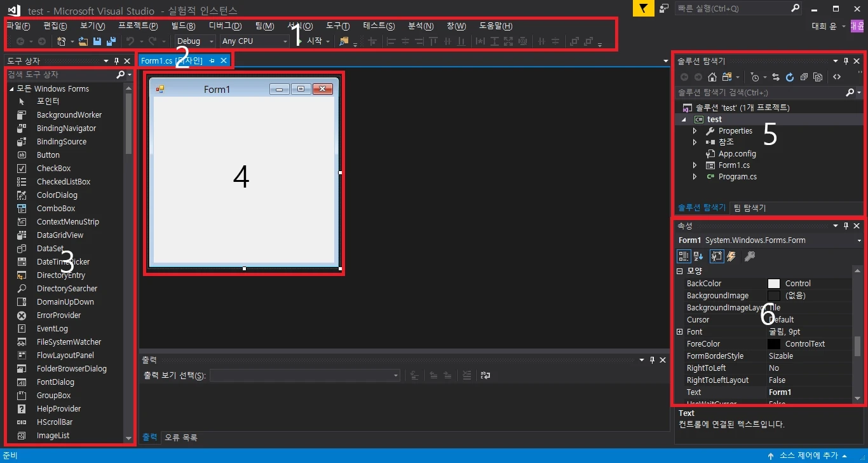This screenshot has width=868, height=463.
Task: Toggle the categorized view in the Properties panel
Action: pos(684,256)
